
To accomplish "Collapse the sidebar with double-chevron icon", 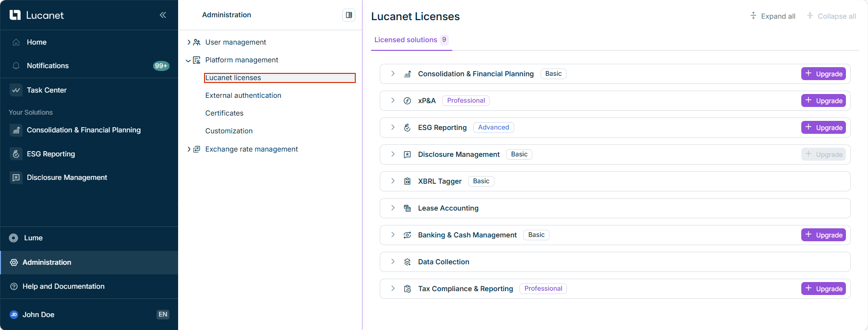I will [x=163, y=15].
